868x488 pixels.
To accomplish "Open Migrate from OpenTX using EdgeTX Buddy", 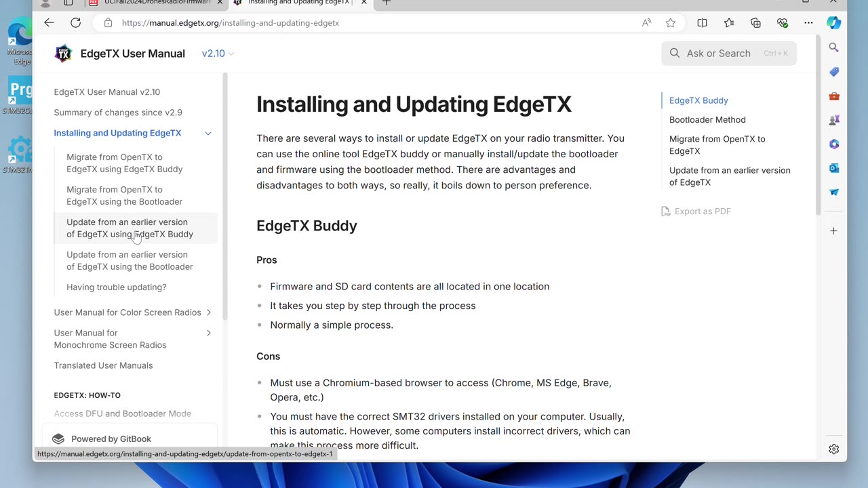I will click(125, 163).
